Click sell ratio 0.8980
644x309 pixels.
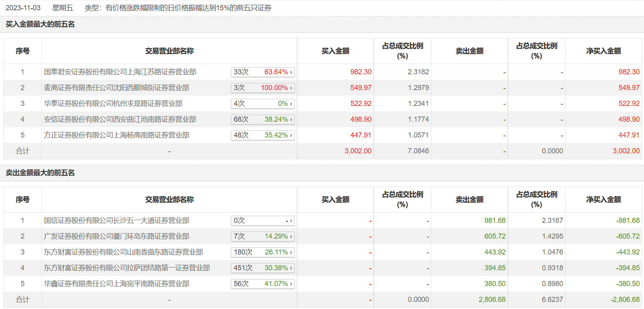tap(552, 284)
